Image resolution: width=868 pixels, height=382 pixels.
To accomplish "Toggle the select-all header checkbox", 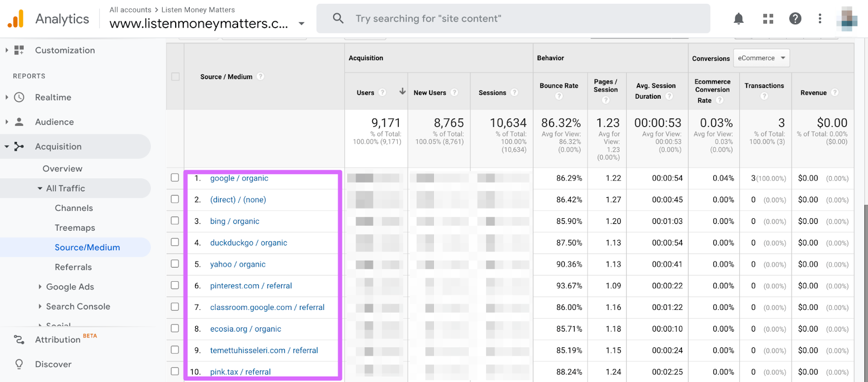I will pyautogui.click(x=175, y=76).
